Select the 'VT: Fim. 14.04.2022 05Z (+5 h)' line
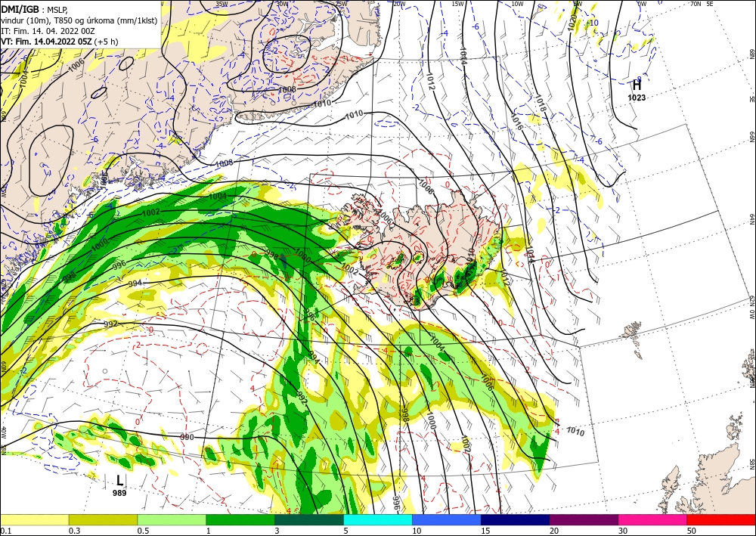 [59, 42]
